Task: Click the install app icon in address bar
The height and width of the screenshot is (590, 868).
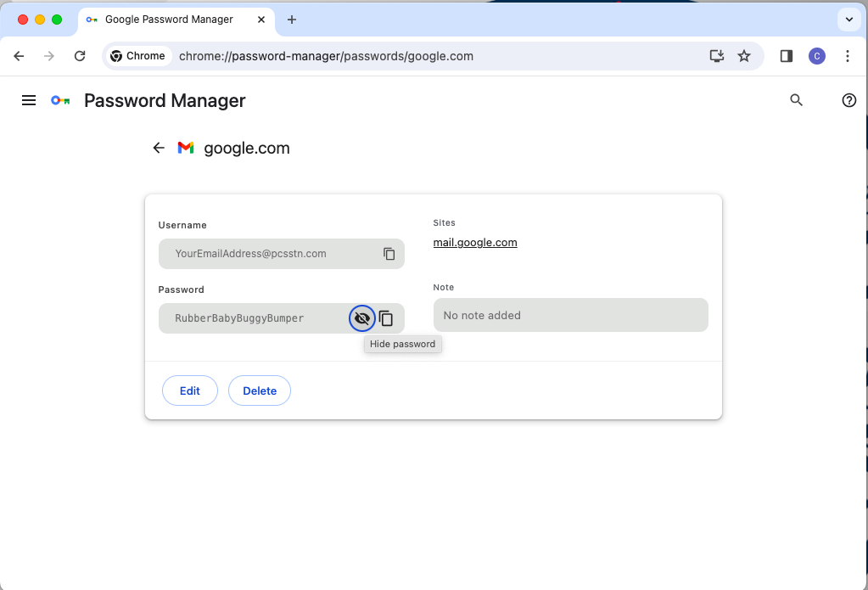Action: [x=717, y=56]
